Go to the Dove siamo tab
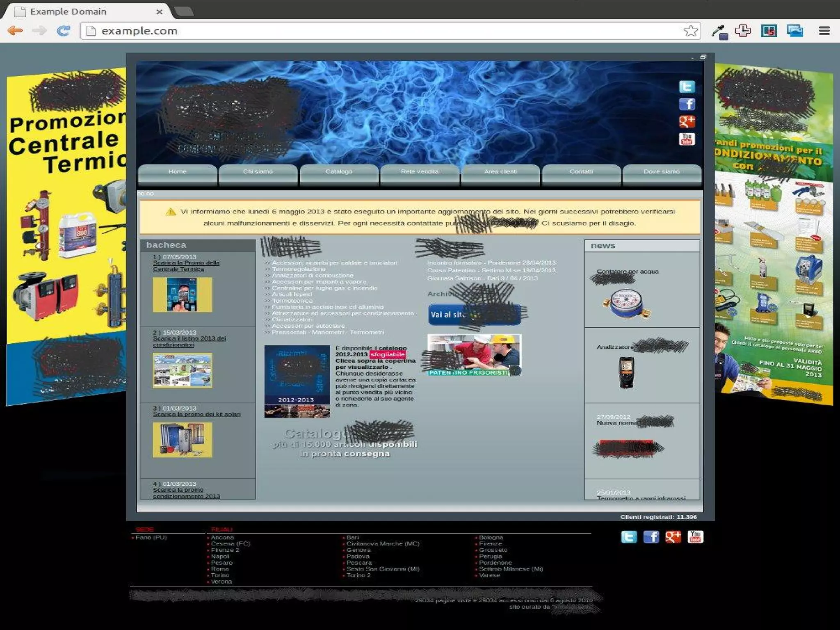Viewport: 840px width, 630px height. click(x=661, y=172)
